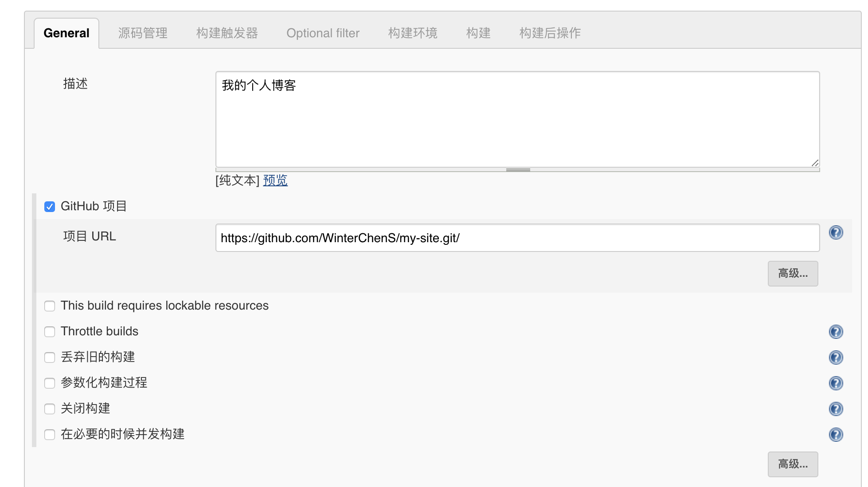Viewport: 868px width, 487px height.
Task: Switch to the 源码管理 tab
Action: click(143, 33)
